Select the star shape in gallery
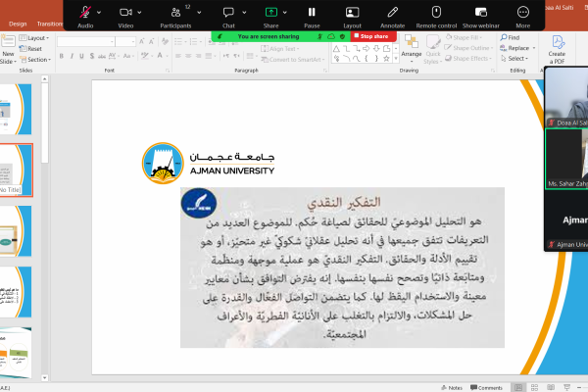The height and width of the screenshot is (392, 588). (386, 58)
